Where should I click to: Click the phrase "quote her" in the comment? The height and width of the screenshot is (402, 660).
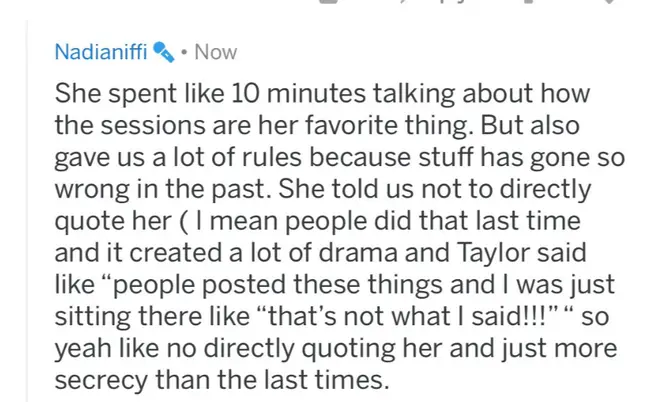coord(113,221)
